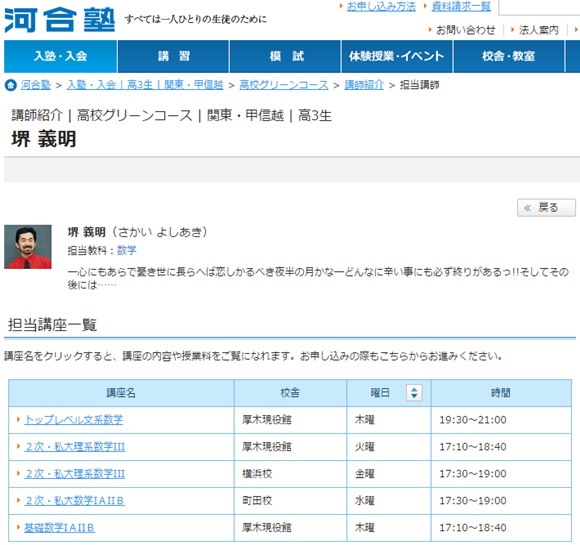
Task: Go to 高校グリーンコース breadcrumb link
Action: [284, 85]
